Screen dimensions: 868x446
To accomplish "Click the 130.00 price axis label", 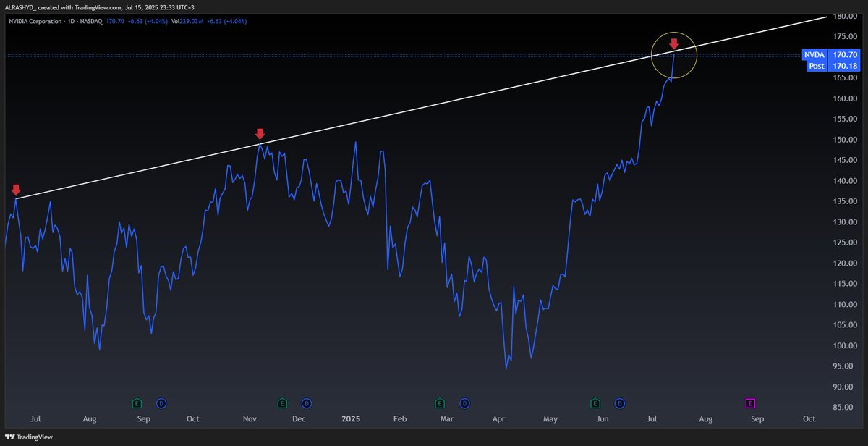I will click(x=845, y=222).
